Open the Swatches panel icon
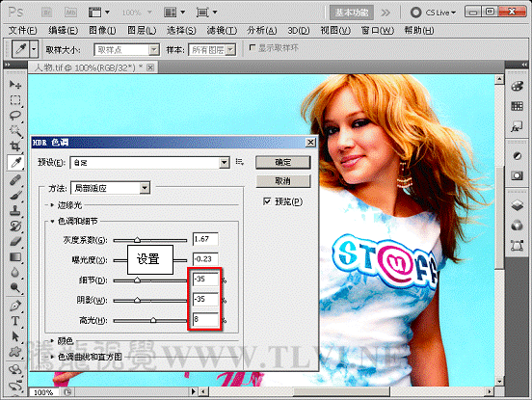The height and width of the screenshot is (400, 532). click(517, 107)
